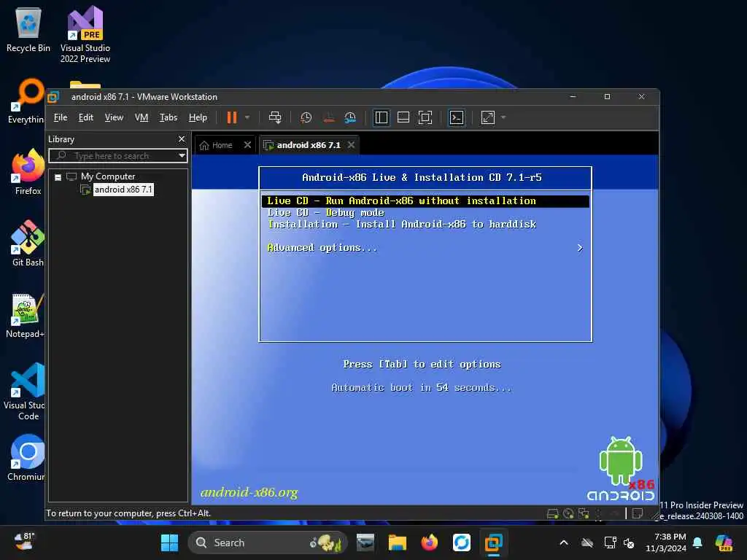Enter full screen mode icon
Image resolution: width=747 pixels, height=560 pixels.
[x=425, y=117]
